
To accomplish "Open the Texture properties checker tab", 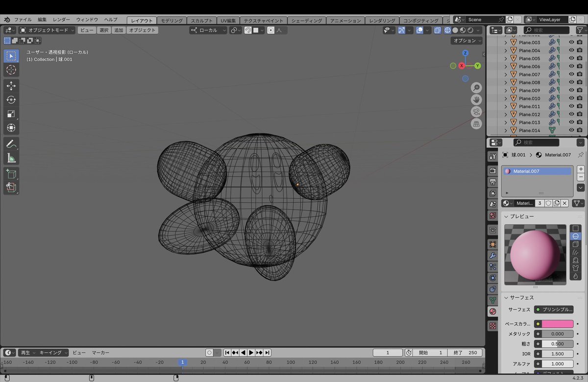I will point(493,326).
